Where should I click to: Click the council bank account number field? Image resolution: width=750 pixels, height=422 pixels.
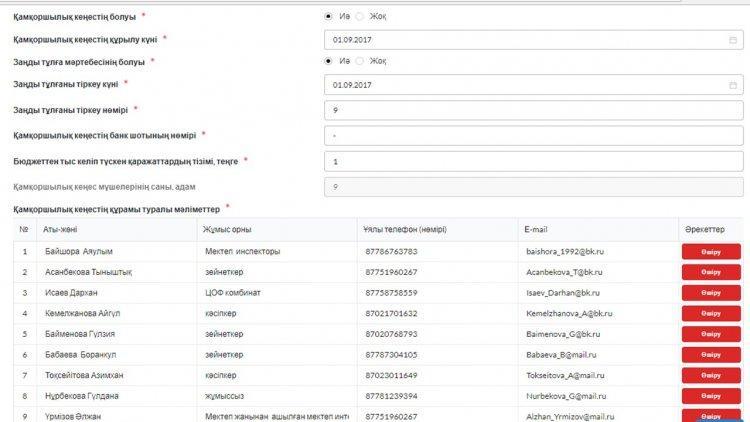(533, 136)
